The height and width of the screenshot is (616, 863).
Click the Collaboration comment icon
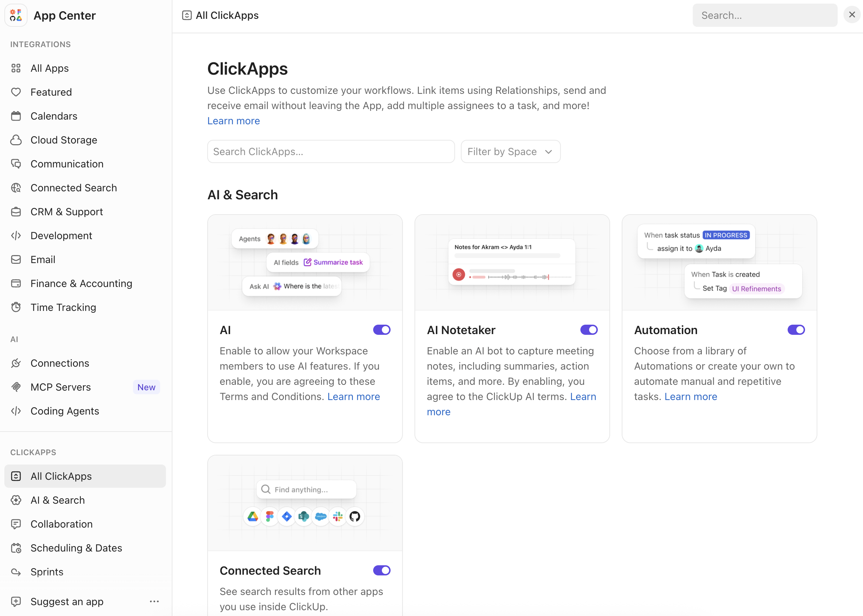coord(16,524)
